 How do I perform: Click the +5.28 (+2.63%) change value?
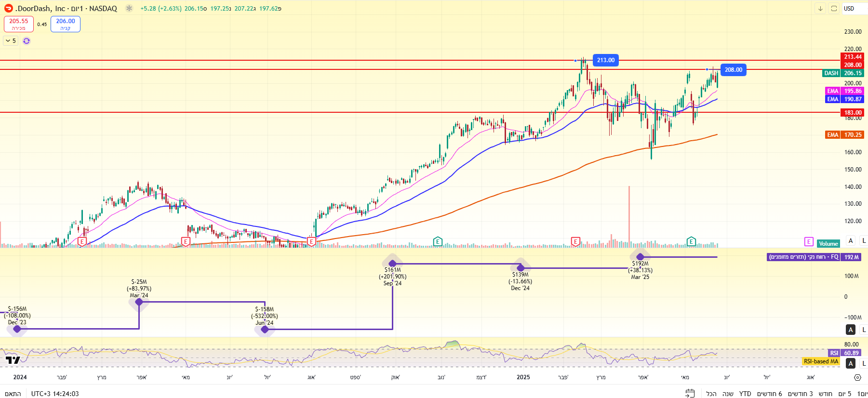161,9
